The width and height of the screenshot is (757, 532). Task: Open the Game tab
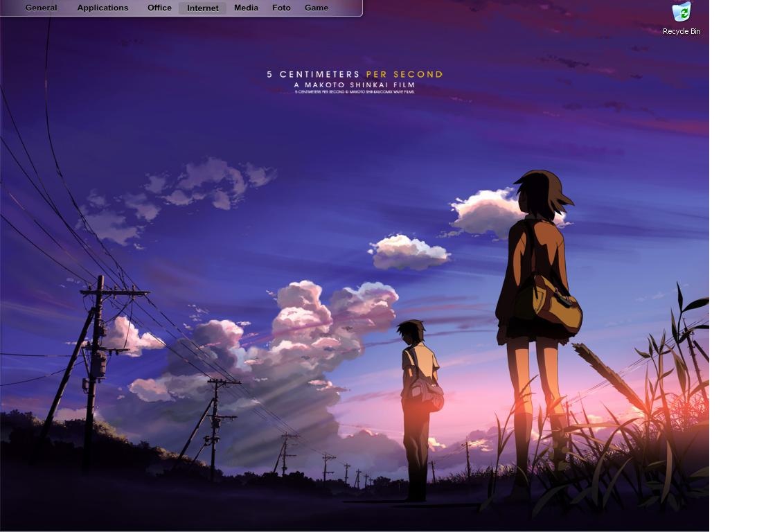(x=317, y=8)
